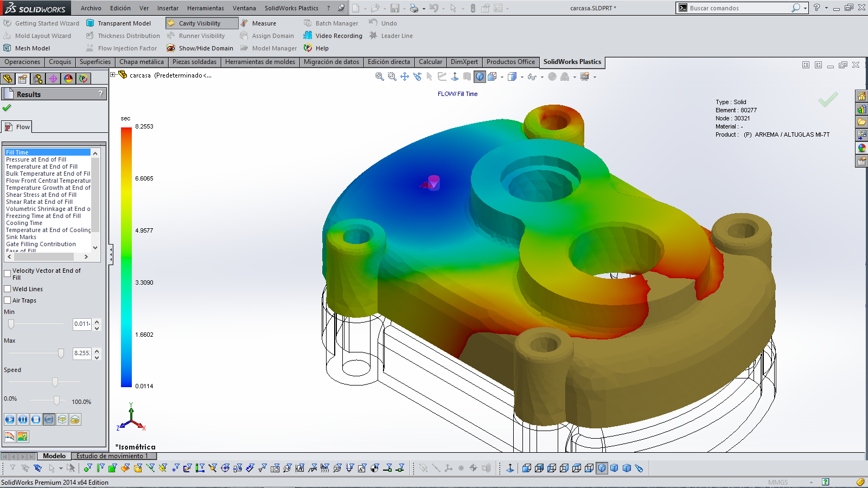Click the Zoom to Fit icon
This screenshot has width=868, height=488.
[380, 77]
